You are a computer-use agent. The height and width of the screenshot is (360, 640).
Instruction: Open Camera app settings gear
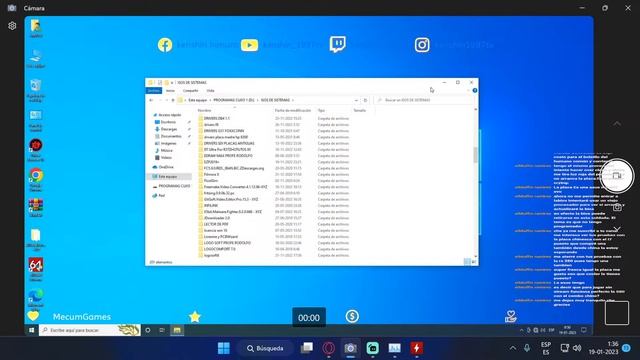click(x=12, y=26)
